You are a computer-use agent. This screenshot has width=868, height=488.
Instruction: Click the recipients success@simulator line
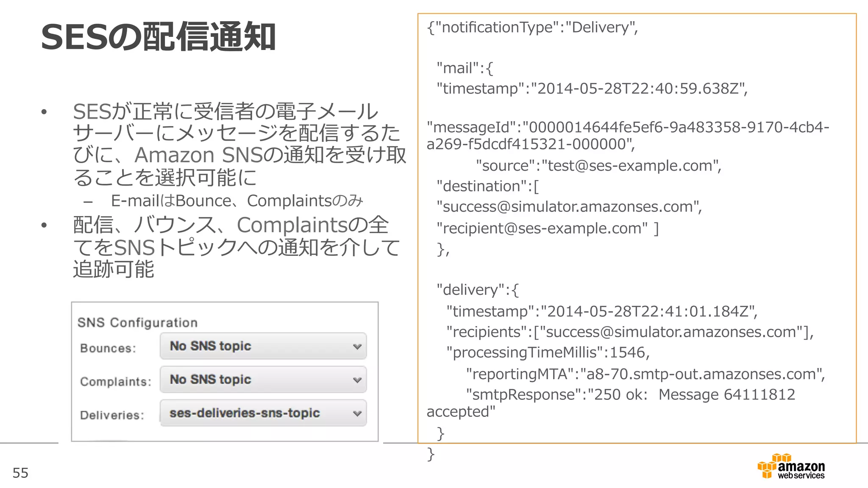coord(630,332)
